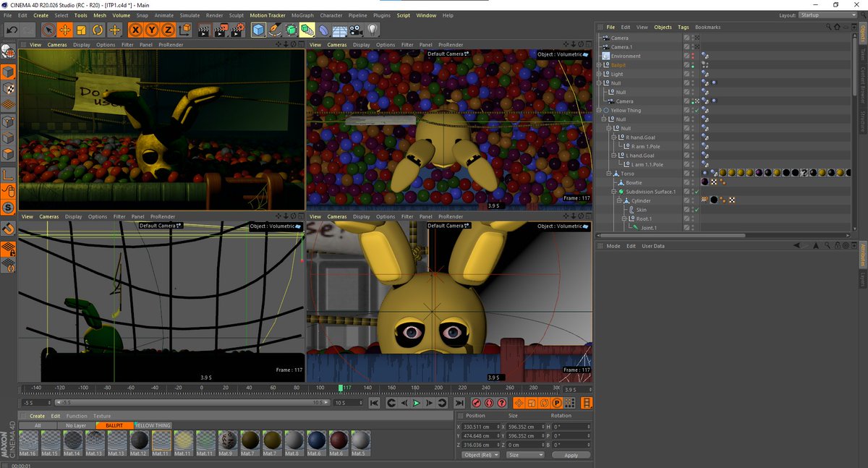
Task: Collapse the Yellow Thing object tree
Action: [x=599, y=111]
